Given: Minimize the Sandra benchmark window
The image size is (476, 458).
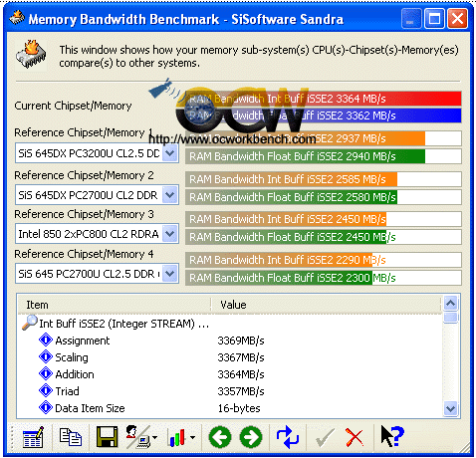Looking at the screenshot, I should click(411, 19).
